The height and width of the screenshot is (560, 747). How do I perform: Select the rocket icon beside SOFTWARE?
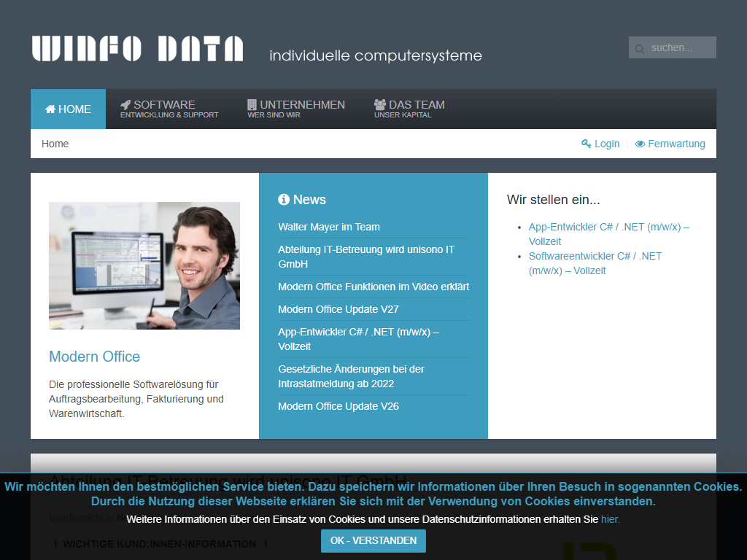125,104
